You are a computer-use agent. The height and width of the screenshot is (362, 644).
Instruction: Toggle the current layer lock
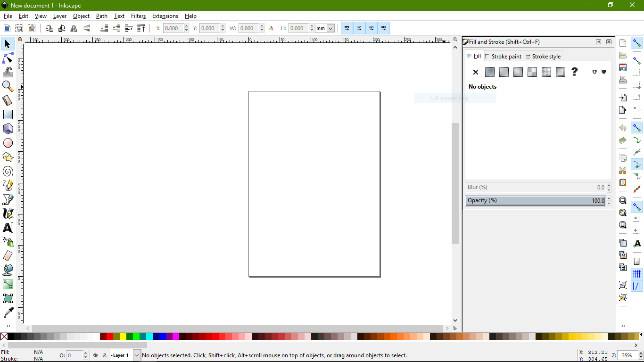pyautogui.click(x=103, y=355)
